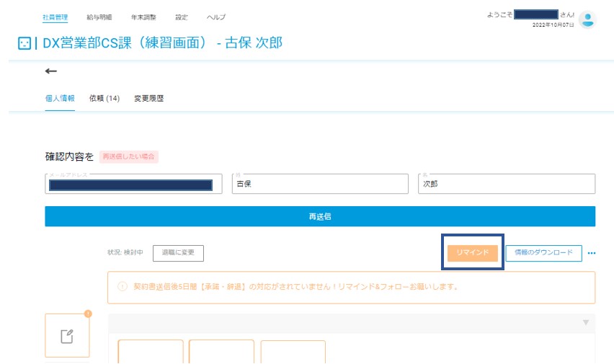The width and height of the screenshot is (614, 364).
Task: Click the メールアドレス input field
Action: [x=133, y=184]
